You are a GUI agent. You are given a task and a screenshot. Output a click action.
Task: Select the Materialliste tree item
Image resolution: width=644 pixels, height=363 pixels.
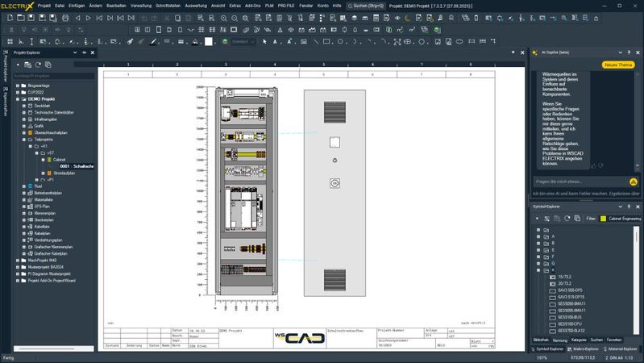click(44, 200)
